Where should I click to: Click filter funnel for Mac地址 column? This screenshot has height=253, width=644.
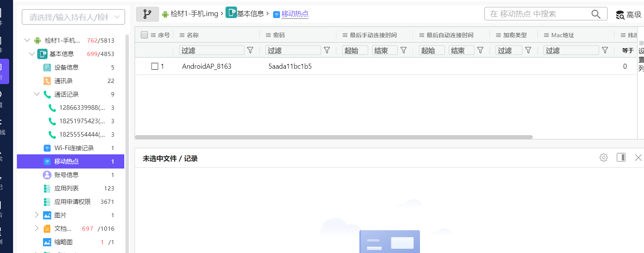point(605,50)
